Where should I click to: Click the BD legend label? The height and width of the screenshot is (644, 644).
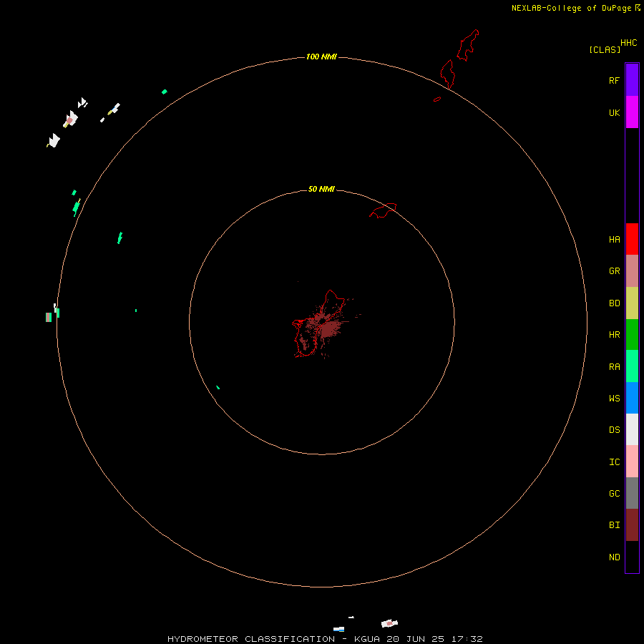click(x=614, y=303)
